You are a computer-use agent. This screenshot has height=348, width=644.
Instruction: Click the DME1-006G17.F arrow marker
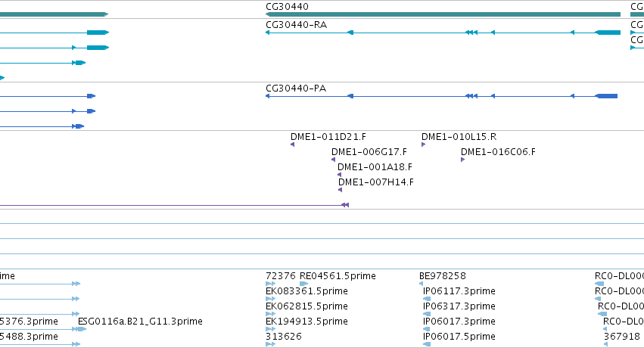[334, 160]
